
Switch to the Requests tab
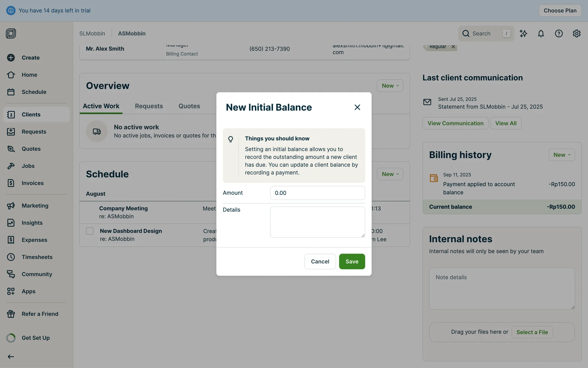pyautogui.click(x=149, y=106)
